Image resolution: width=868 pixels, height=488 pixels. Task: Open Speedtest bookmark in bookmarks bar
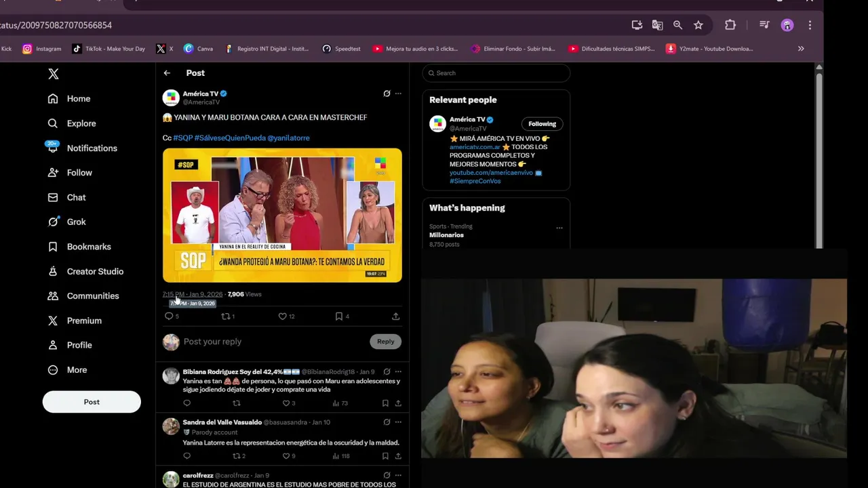coord(341,49)
